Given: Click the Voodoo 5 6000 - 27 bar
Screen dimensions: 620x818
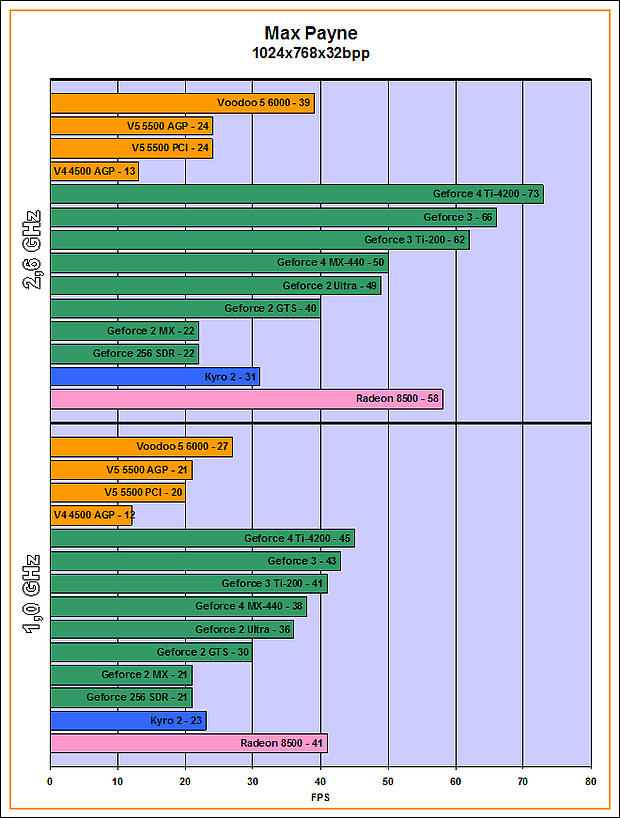Looking at the screenshot, I should coord(141,447).
